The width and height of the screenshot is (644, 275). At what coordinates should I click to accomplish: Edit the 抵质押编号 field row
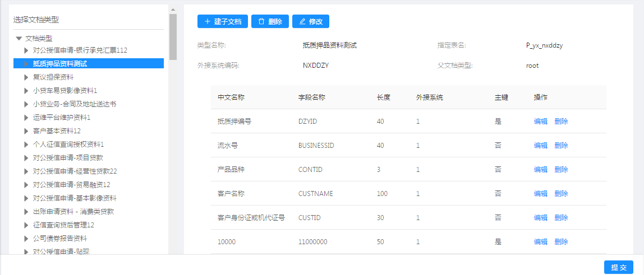tap(540, 121)
